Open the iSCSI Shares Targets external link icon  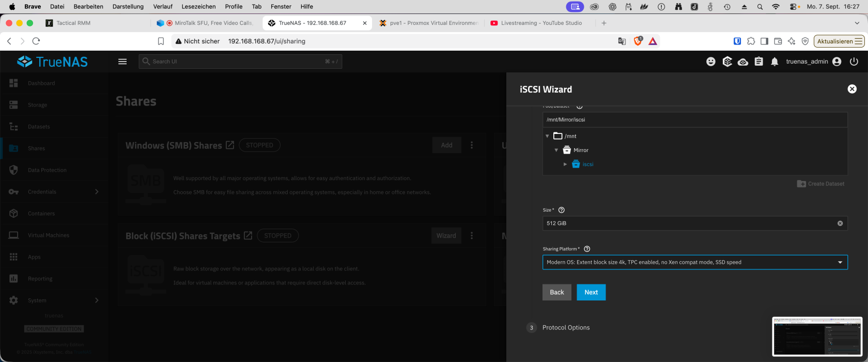click(x=248, y=235)
